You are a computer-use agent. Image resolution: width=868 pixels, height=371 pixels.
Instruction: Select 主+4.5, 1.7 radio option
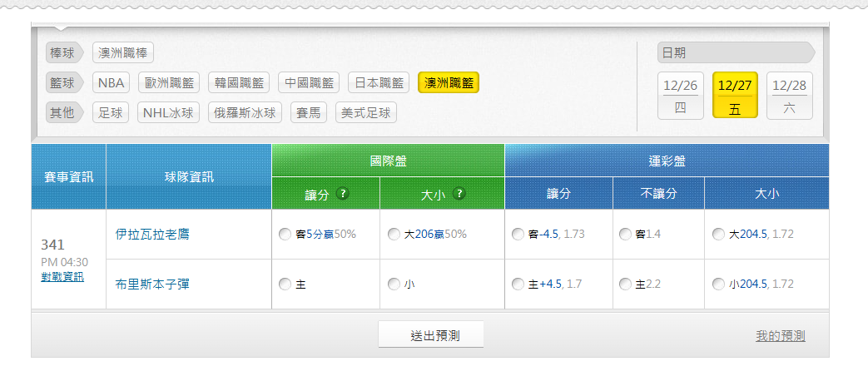coord(518,284)
